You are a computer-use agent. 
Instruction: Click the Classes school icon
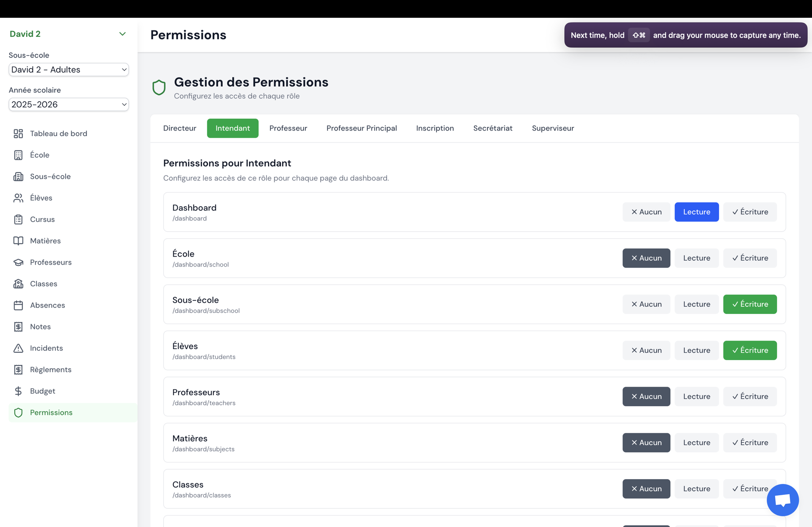(18, 284)
